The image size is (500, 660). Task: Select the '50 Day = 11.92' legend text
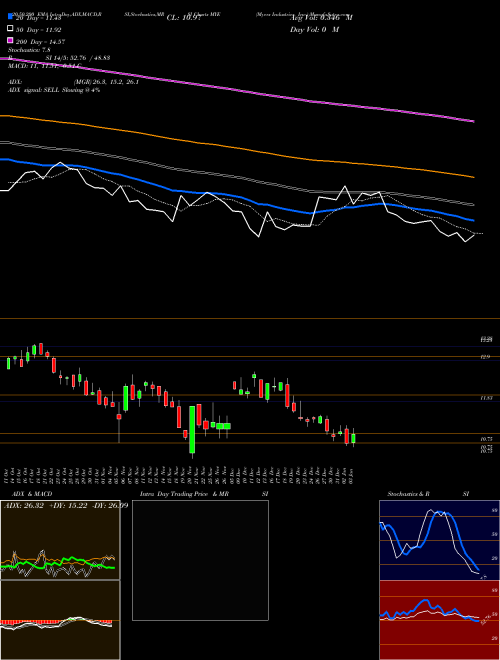click(39, 30)
